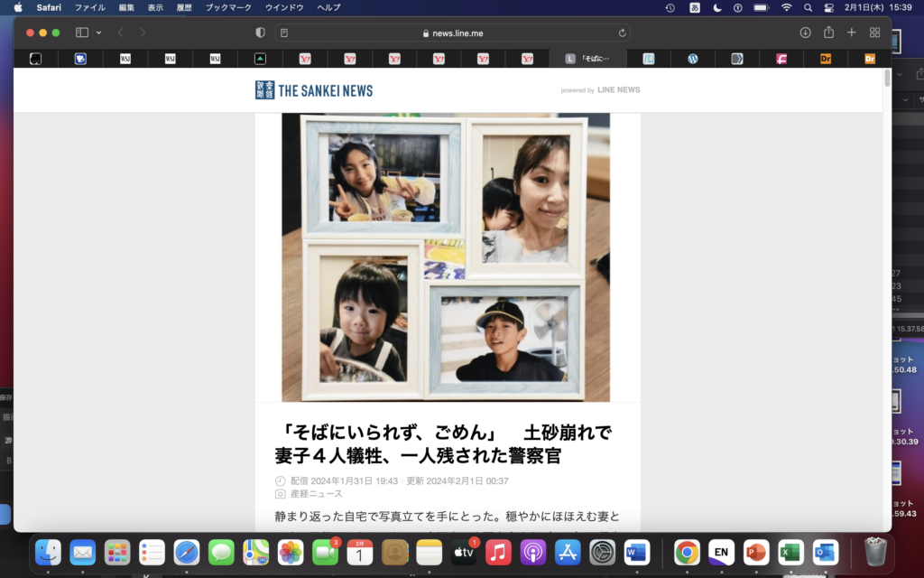
Task: Click the family photo frames image
Action: (x=446, y=257)
